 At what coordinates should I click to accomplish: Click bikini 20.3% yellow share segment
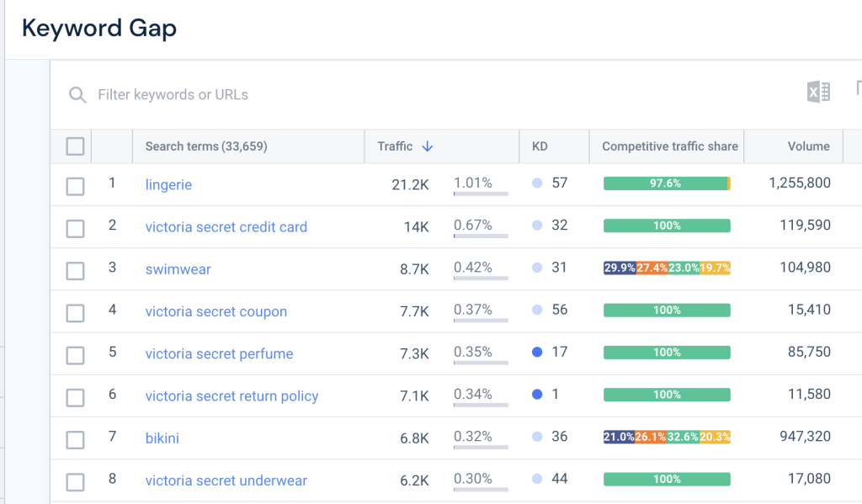715,437
